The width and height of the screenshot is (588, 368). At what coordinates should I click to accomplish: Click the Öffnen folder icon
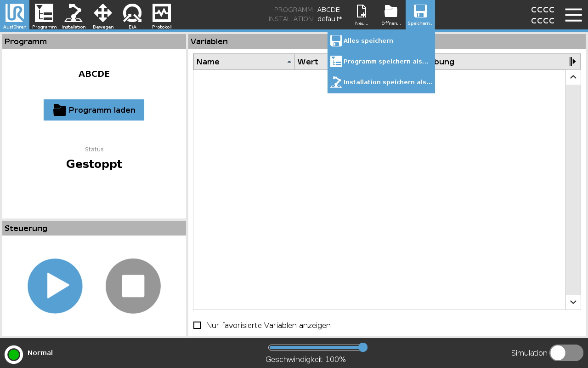pos(391,15)
